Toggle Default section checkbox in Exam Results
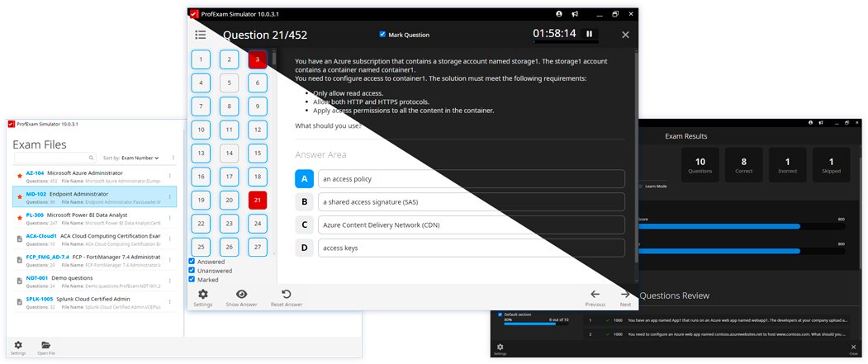 pos(500,314)
